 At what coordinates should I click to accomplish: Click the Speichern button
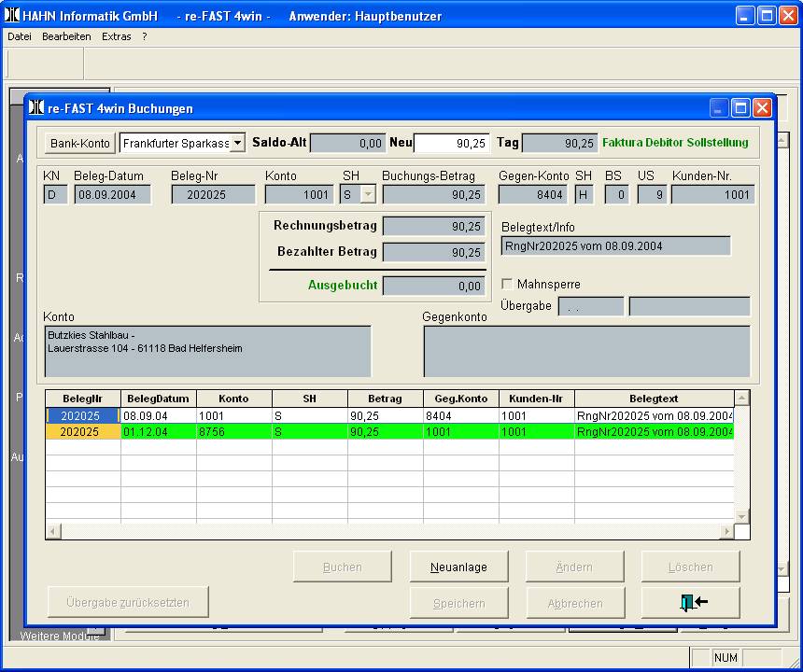(458, 604)
